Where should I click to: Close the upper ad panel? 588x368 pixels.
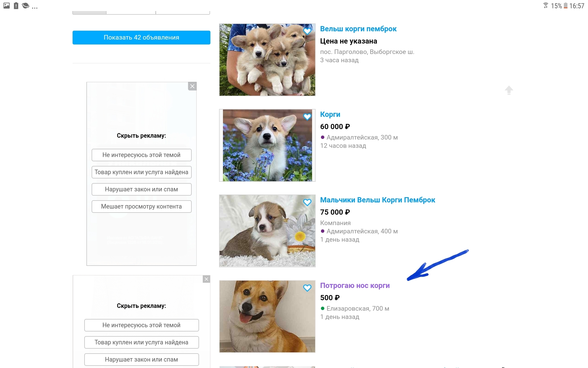[192, 86]
